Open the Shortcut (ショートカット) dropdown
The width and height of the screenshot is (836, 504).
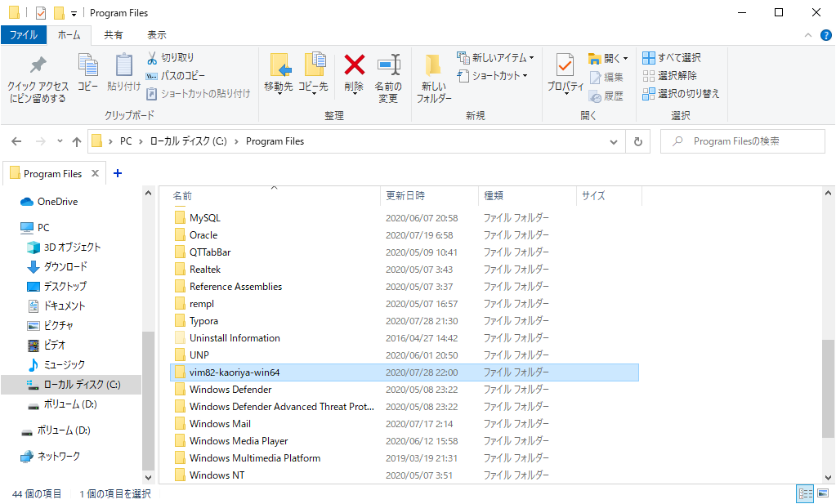coord(493,76)
